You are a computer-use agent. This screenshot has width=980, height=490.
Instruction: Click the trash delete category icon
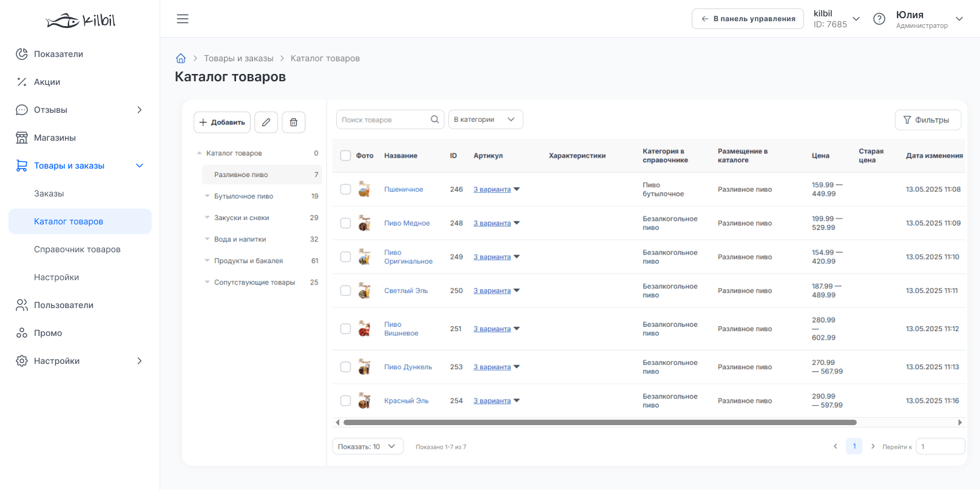click(x=294, y=122)
